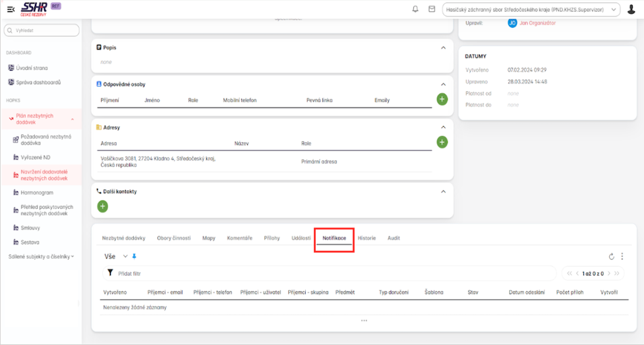Switch to the Historie tab
The height and width of the screenshot is (345, 644).
(x=366, y=238)
